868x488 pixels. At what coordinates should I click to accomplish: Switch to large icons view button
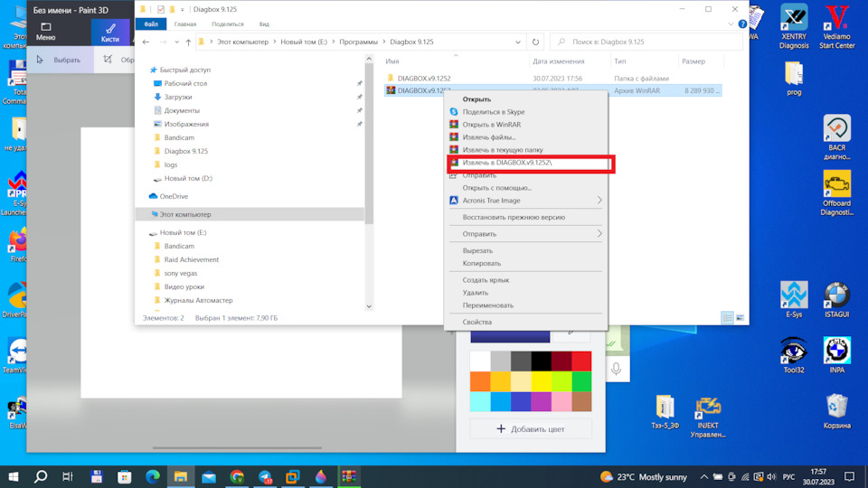(x=740, y=317)
